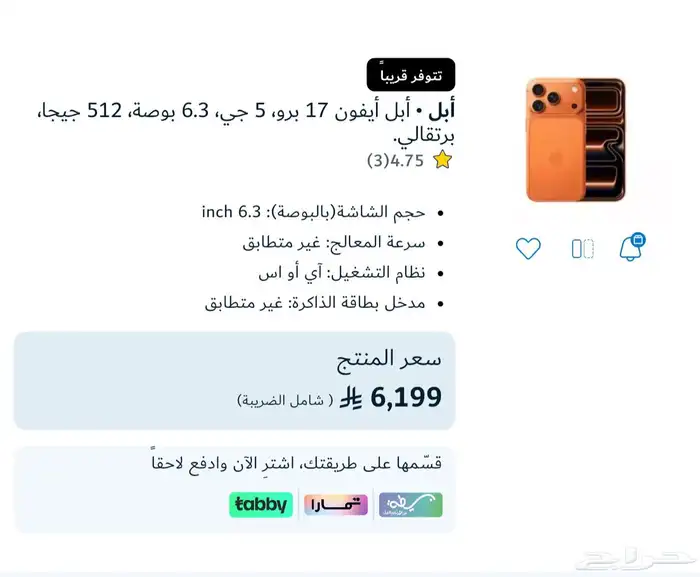Open the orange iPhone 17 Pro thumbnail
The width and height of the screenshot is (700, 577).
576,140
